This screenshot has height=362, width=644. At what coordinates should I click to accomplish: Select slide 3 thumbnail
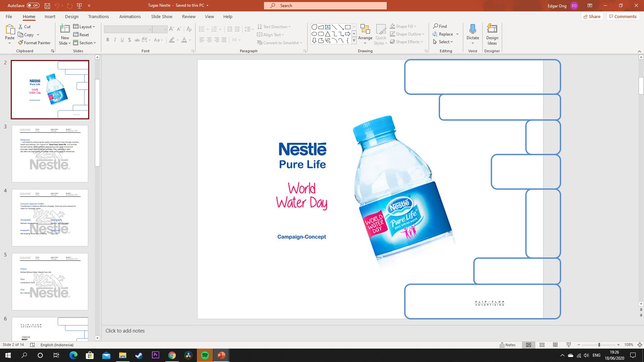[x=50, y=154]
